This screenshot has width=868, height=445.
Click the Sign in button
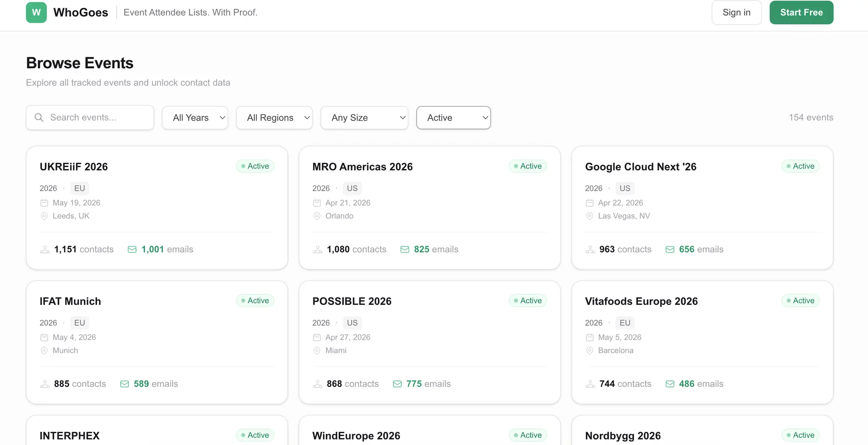click(x=737, y=12)
